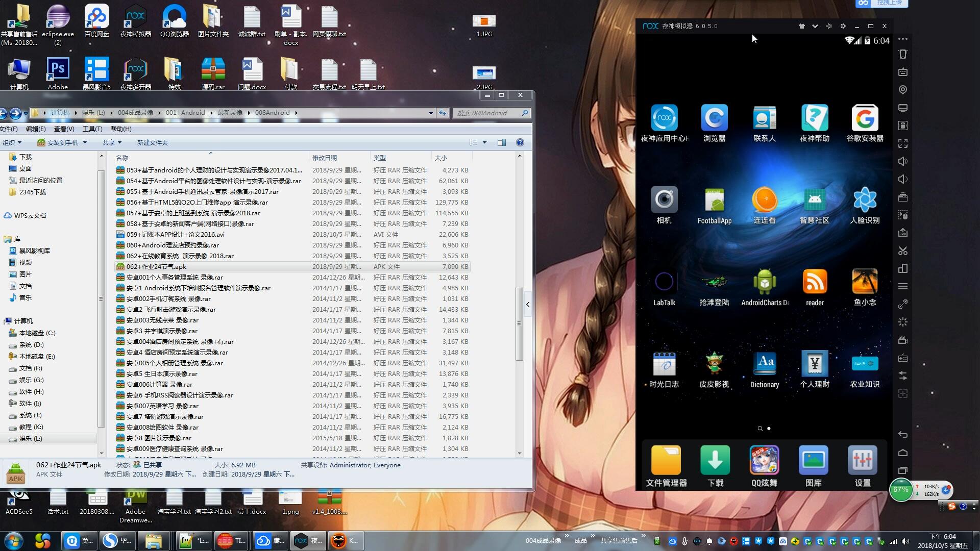980x551 pixels.
Task: Open the 个人理财 finance app
Action: click(x=815, y=370)
